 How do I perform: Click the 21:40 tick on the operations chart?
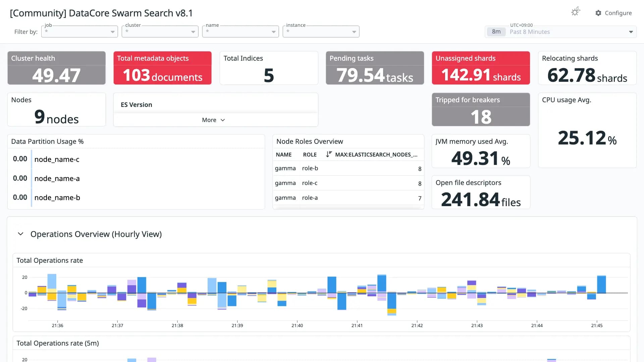(297, 325)
